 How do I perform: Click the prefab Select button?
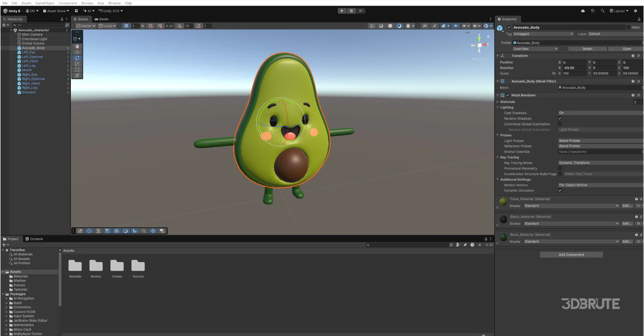pos(587,49)
